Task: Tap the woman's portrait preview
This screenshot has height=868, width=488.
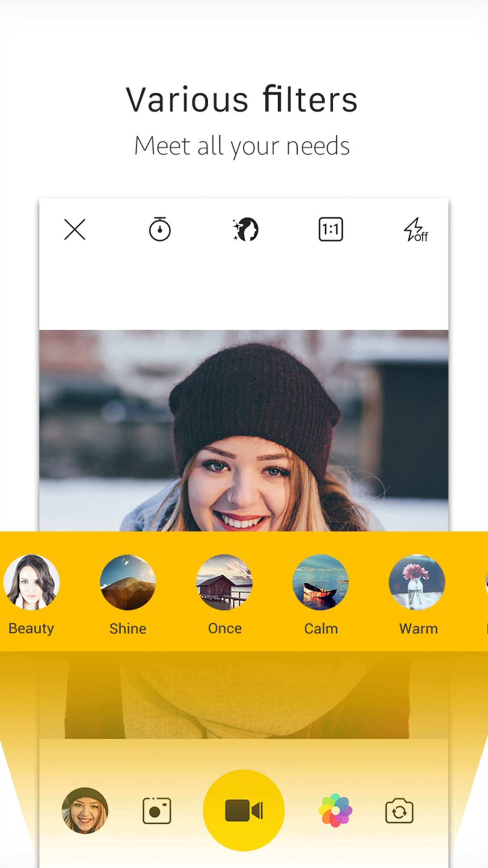Action: 244,431
